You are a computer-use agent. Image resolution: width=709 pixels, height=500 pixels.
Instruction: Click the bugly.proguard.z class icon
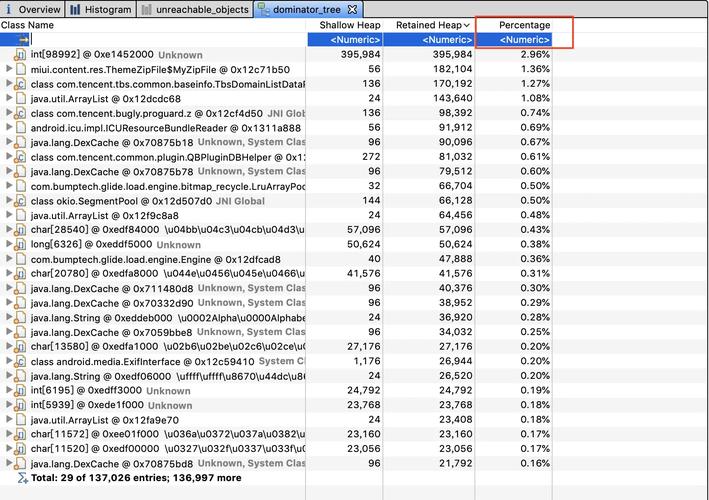(x=20, y=113)
